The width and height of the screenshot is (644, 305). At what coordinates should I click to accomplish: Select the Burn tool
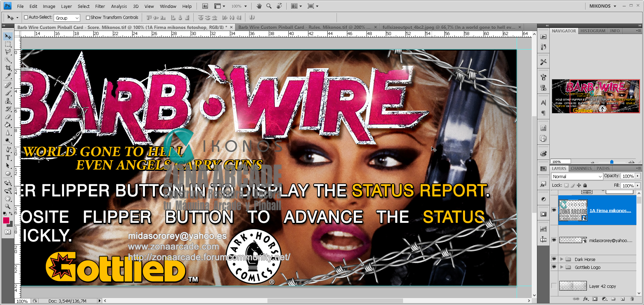click(x=8, y=141)
